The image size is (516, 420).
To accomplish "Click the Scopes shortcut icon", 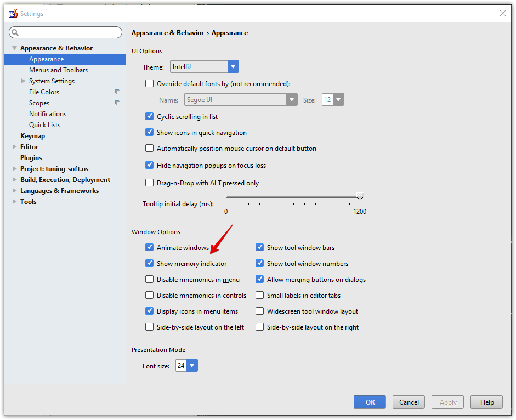I will [117, 103].
